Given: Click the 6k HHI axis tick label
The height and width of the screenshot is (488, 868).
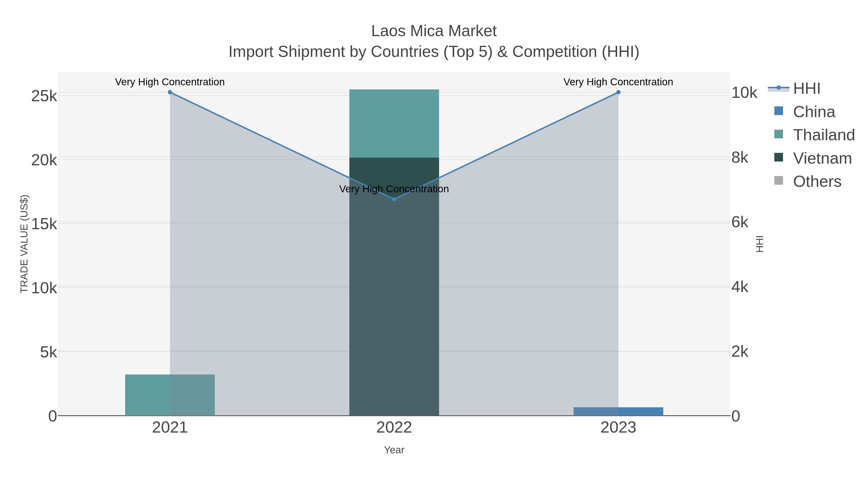Looking at the screenshot, I should (x=740, y=222).
